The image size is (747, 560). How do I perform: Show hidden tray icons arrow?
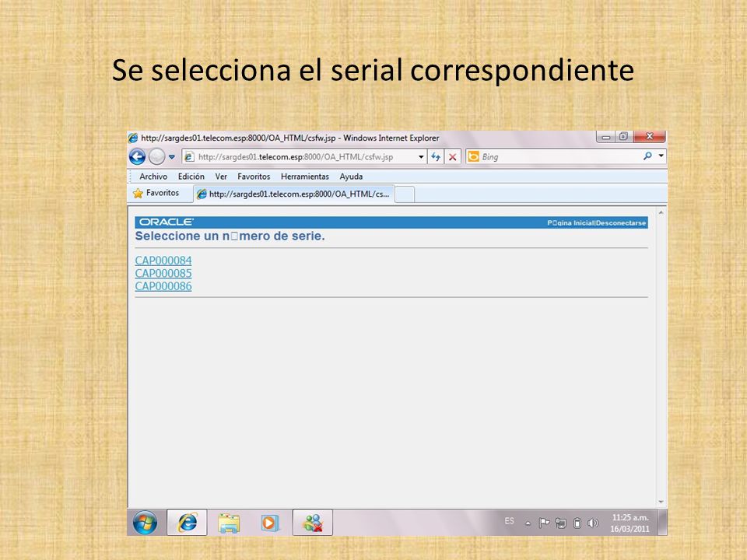[x=528, y=523]
